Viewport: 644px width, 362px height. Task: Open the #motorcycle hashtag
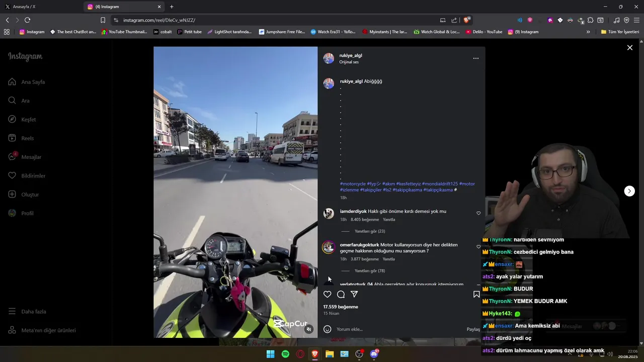click(353, 184)
